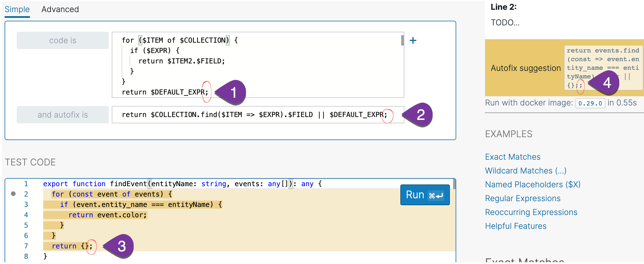Click the "code is" label

tap(62, 40)
